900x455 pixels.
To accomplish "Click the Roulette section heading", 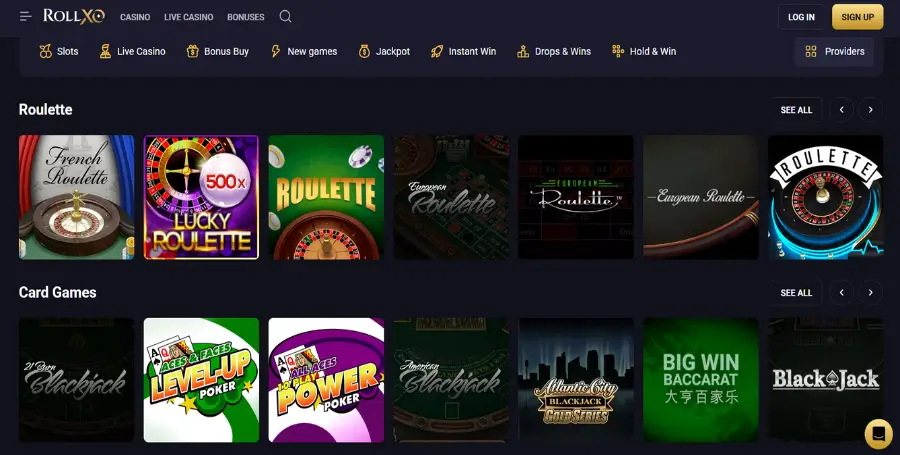I will coord(46,110).
